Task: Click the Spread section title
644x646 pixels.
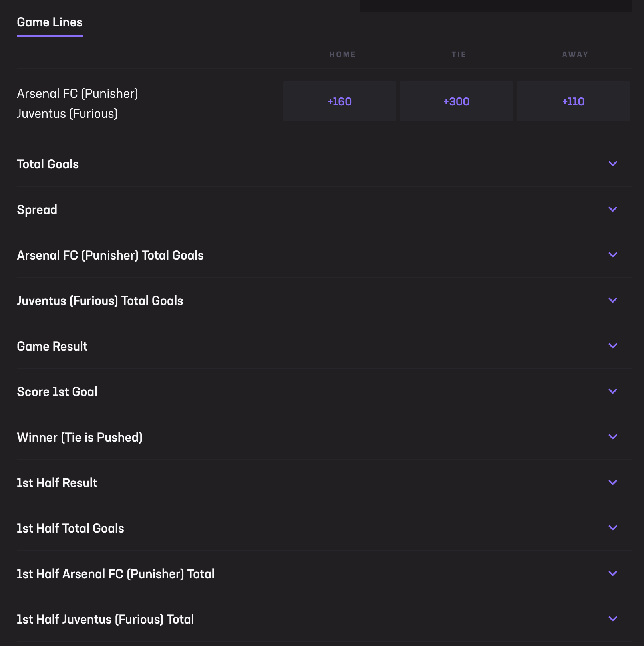Action: (x=37, y=210)
